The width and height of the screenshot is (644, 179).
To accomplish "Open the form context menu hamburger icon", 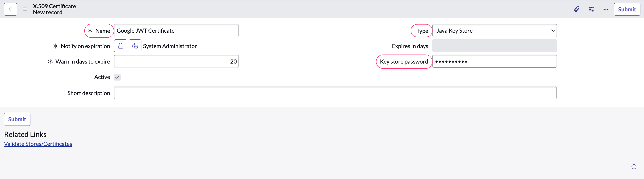I will pos(25,9).
